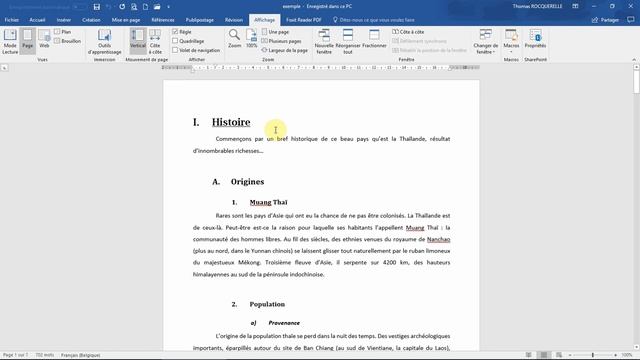This screenshot has width=640, height=360.
Task: Expand the quick access toolbar customize arrow
Action: pyautogui.click(x=169, y=7)
